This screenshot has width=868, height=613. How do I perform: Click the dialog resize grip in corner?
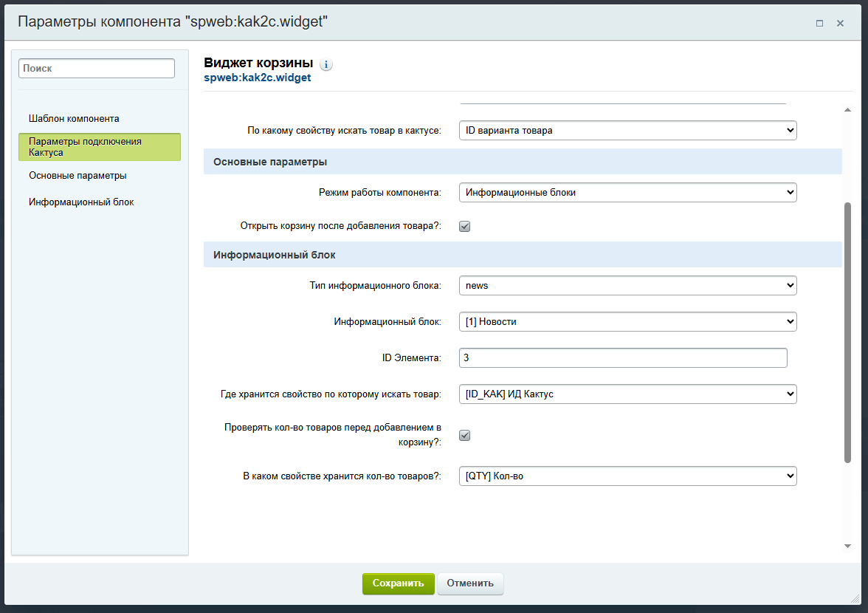[x=855, y=599]
